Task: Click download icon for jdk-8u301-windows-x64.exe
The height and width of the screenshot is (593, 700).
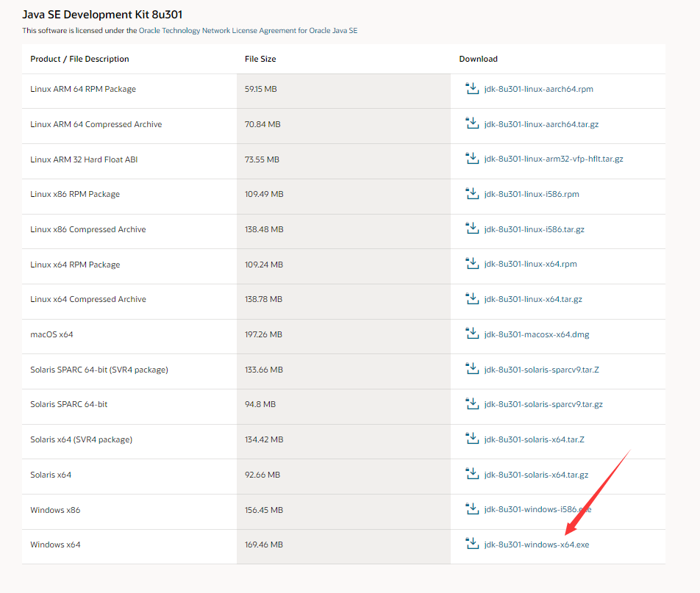Action: 472,544
